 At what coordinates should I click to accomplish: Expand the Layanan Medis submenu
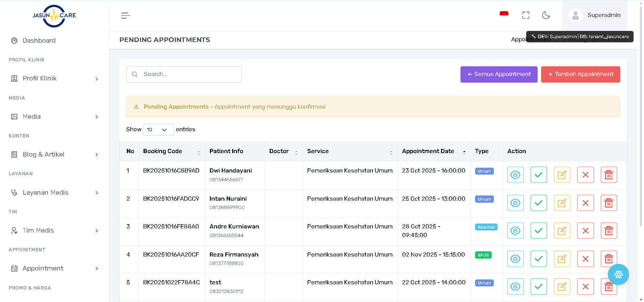[55, 193]
